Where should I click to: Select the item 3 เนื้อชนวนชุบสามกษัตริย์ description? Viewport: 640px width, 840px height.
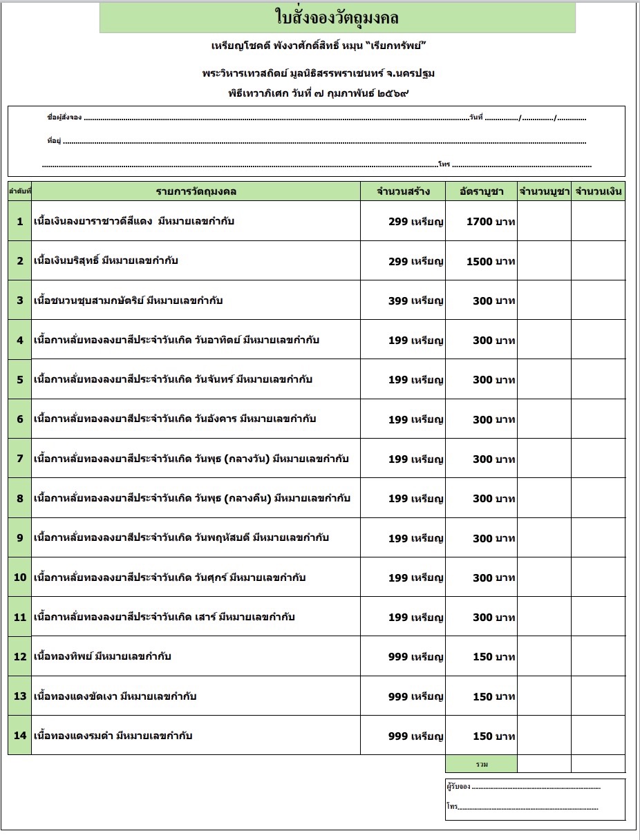[129, 300]
